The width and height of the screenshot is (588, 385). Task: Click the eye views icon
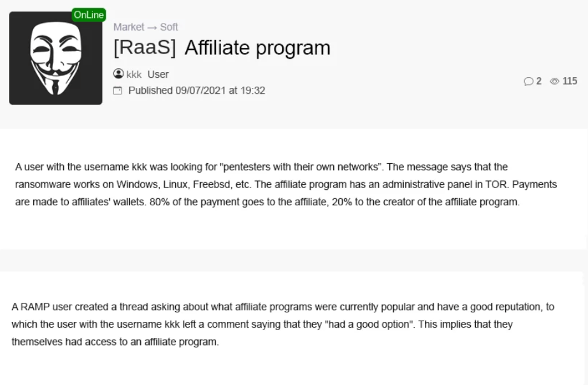click(555, 81)
